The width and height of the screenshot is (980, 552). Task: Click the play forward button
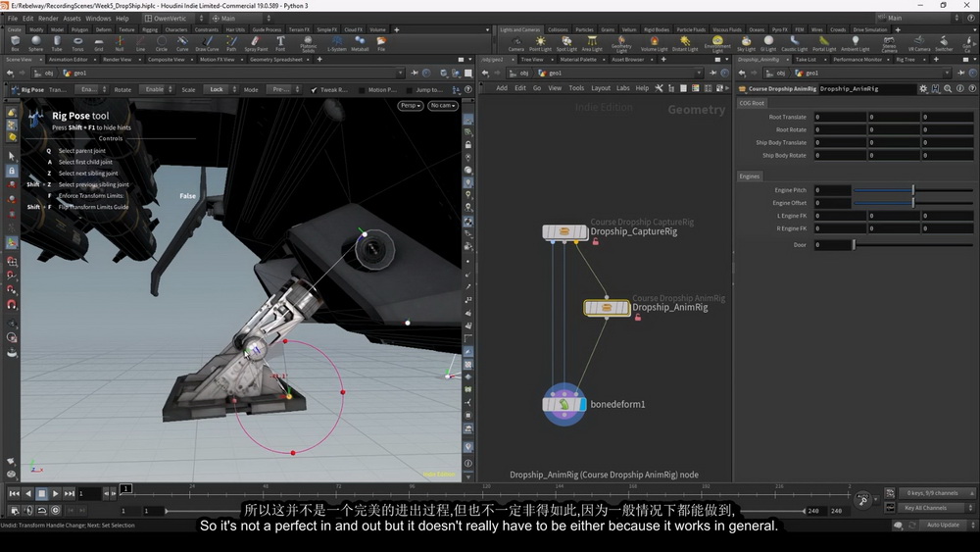tap(55, 494)
